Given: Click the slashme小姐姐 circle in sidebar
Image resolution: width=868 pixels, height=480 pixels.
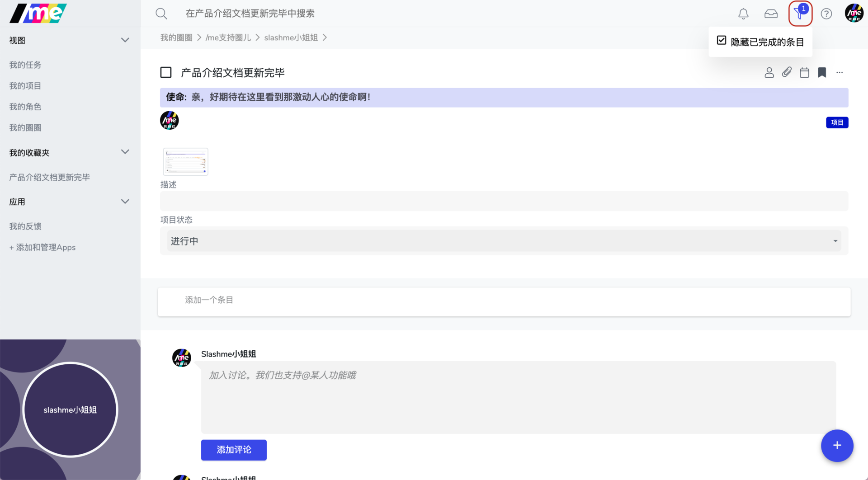Looking at the screenshot, I should (70, 409).
